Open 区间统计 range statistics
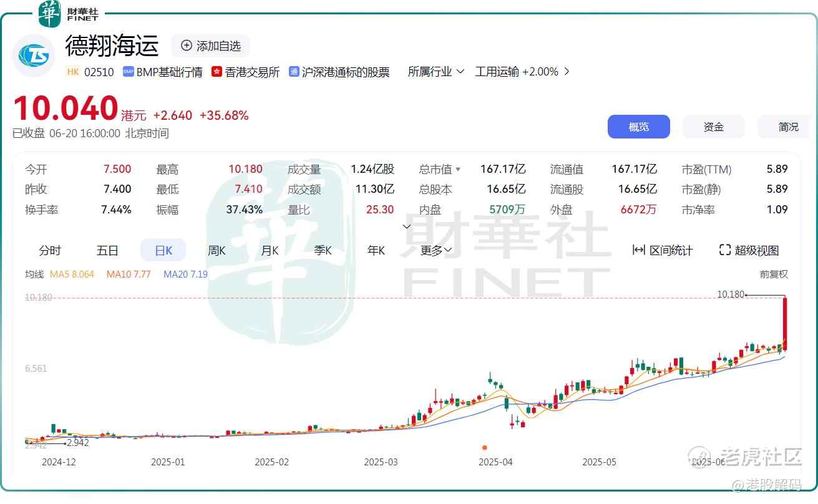This screenshot has width=818, height=504. coord(663,250)
